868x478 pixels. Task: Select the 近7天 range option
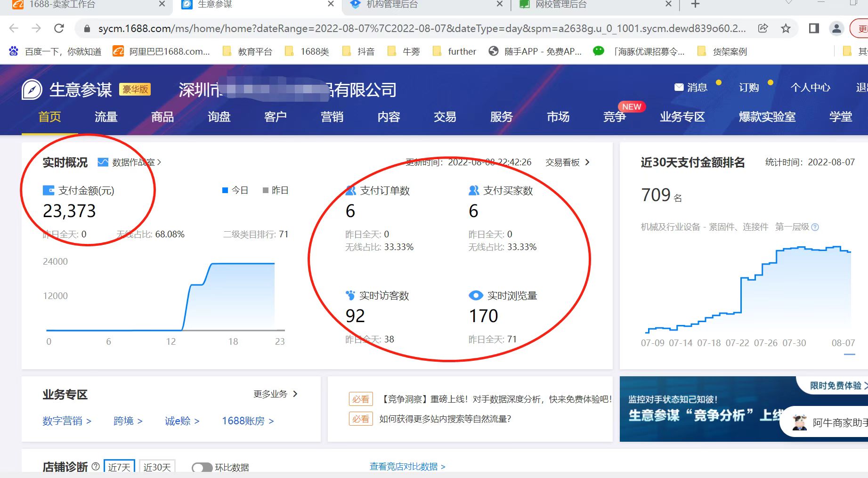click(x=119, y=467)
